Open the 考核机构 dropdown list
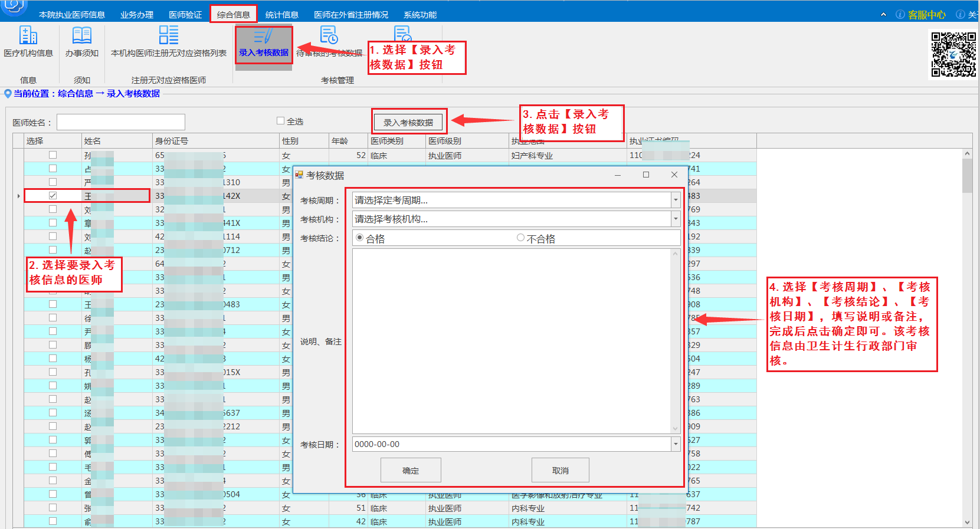The image size is (980, 529). pyautogui.click(x=676, y=219)
